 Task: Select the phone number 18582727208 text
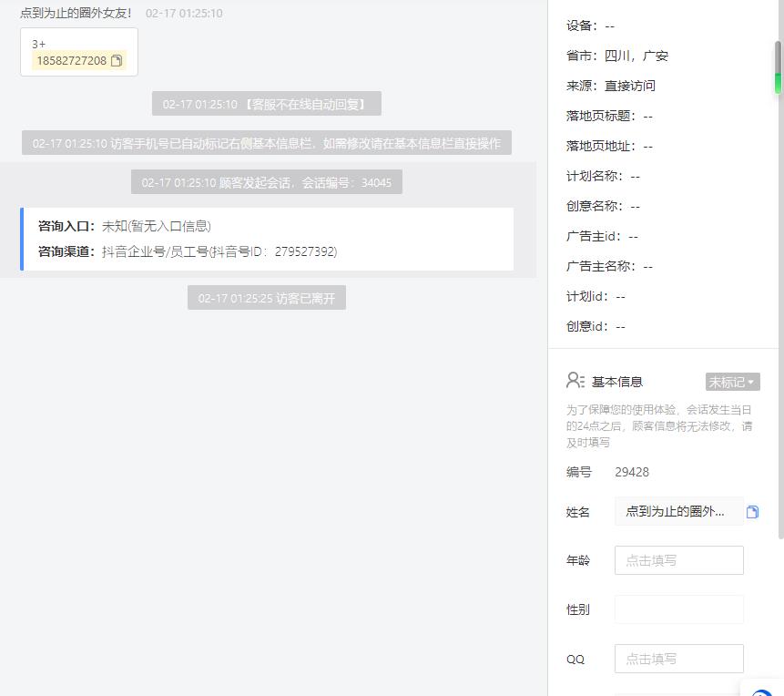[72, 60]
